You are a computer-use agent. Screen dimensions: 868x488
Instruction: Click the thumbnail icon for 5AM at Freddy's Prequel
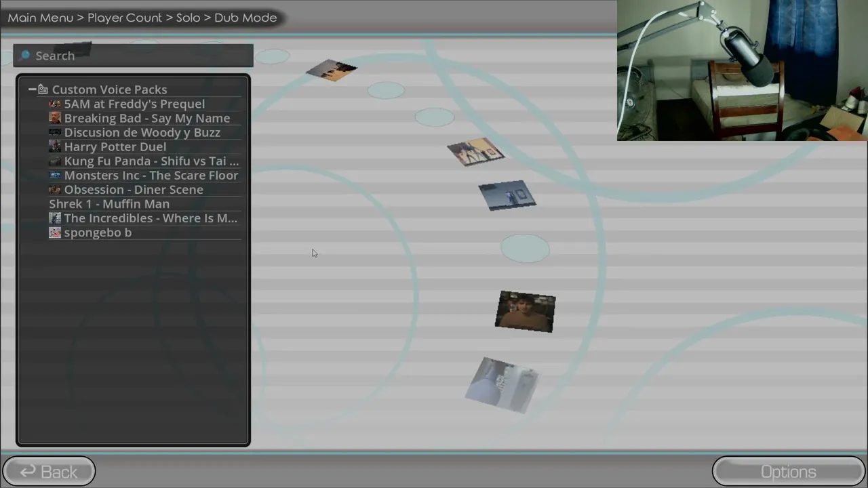[x=55, y=104]
